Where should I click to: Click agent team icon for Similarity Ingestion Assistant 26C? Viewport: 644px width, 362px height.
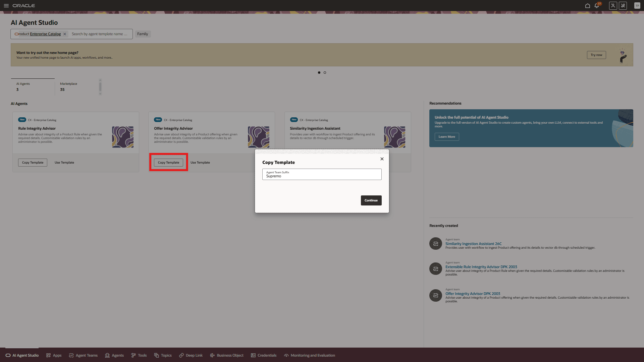436,244
